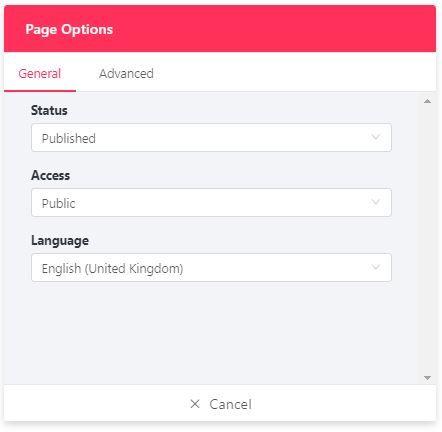Click the chevron arrow in Access field
Screen dimensions: 442x432
click(x=376, y=202)
